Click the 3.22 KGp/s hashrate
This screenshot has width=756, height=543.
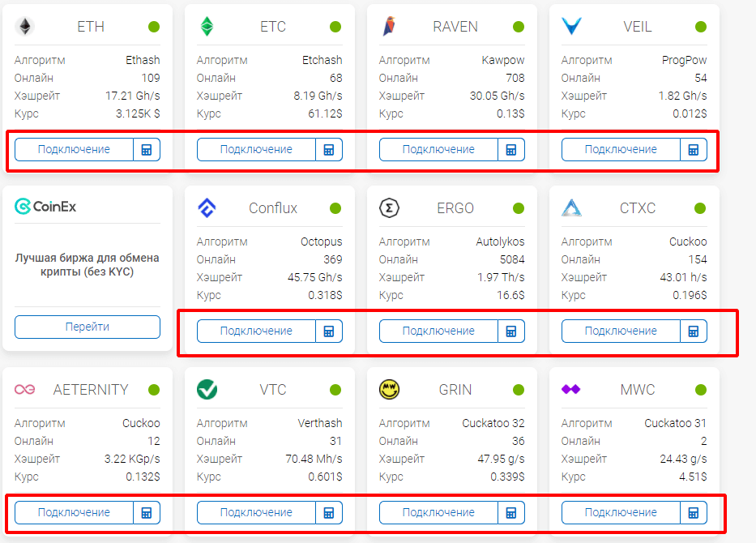[132, 459]
